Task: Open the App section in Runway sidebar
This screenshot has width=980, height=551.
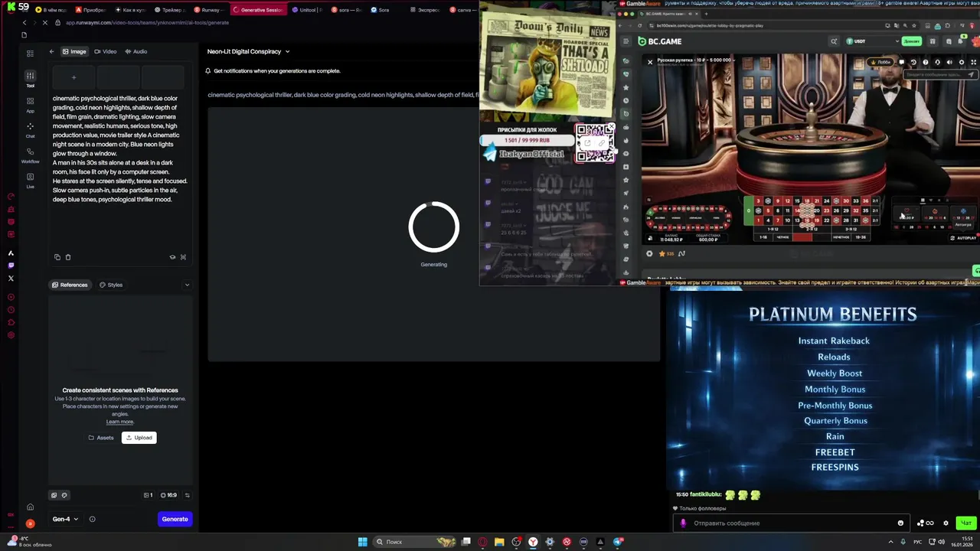Action: pos(30,104)
